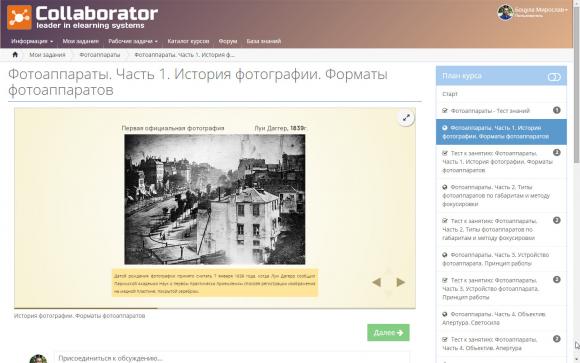
Task: Click the commenter avatar beside discussion field
Action: (38, 359)
